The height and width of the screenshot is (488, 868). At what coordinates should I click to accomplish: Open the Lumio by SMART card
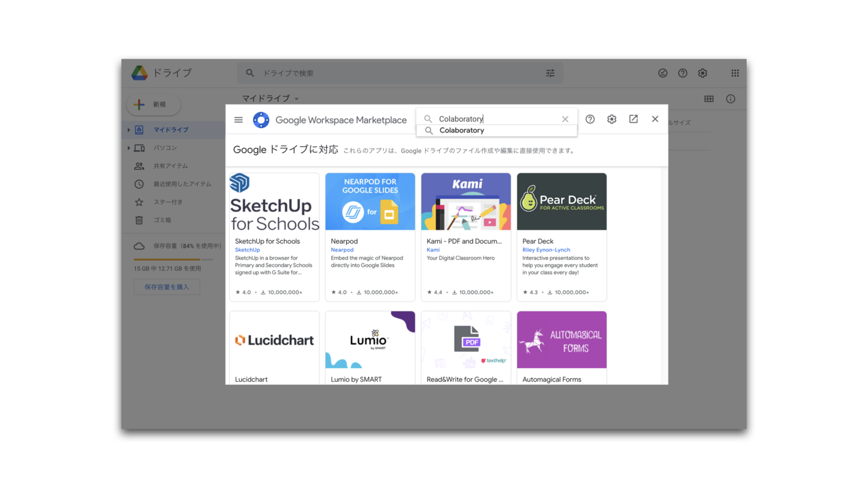[370, 348]
